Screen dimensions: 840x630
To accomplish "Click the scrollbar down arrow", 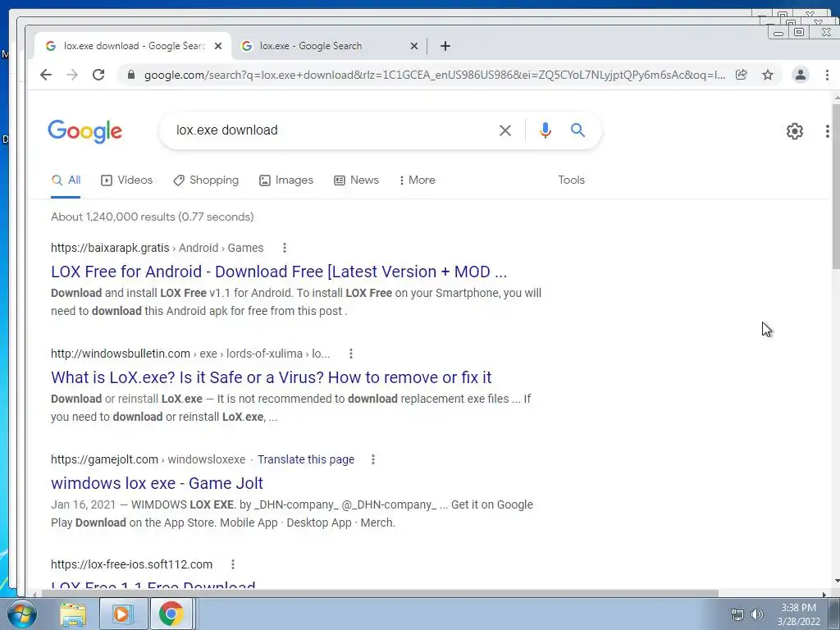I will 836,582.
